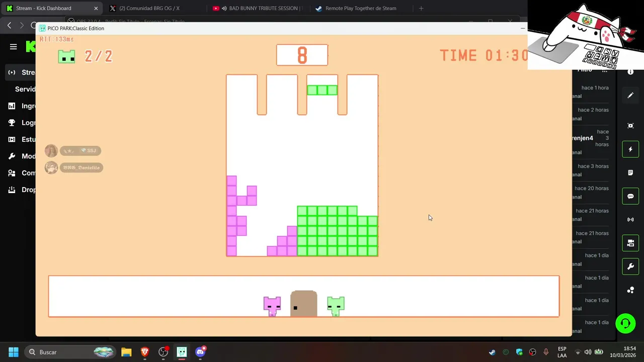
Task: Click the BRG_Danielito player label
Action: pos(82,167)
